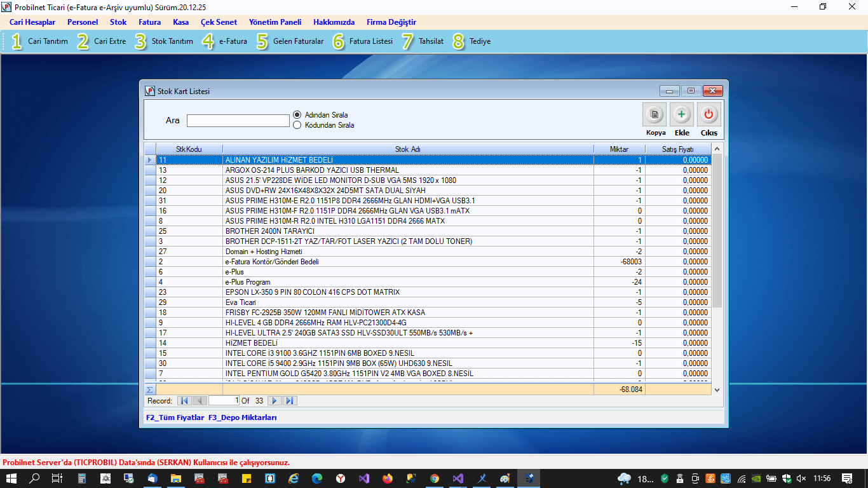Open Fatura Listesi shortcut number 6
Screen dimensions: 868x488
tap(363, 41)
